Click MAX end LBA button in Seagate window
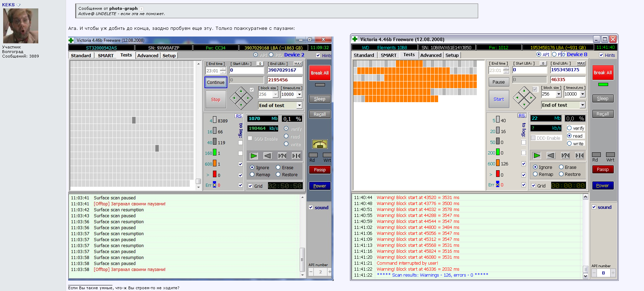This screenshot has height=291, width=644. [298, 64]
